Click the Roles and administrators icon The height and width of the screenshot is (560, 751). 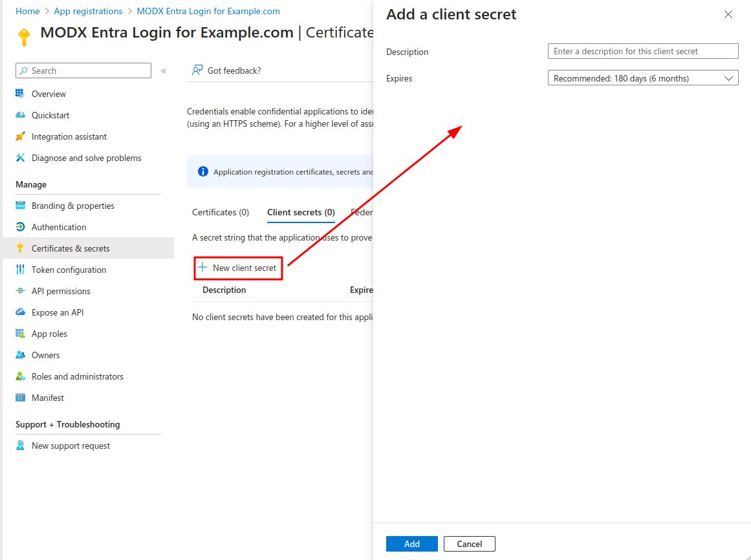(x=20, y=376)
